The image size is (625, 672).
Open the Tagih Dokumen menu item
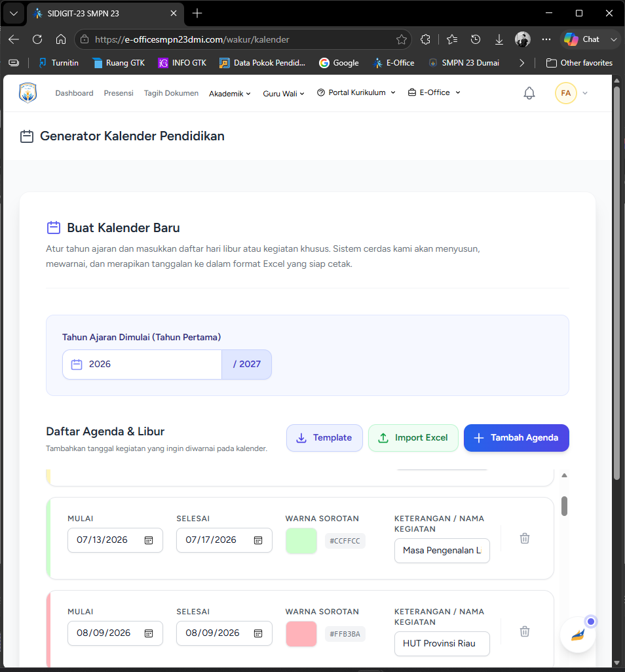point(171,93)
